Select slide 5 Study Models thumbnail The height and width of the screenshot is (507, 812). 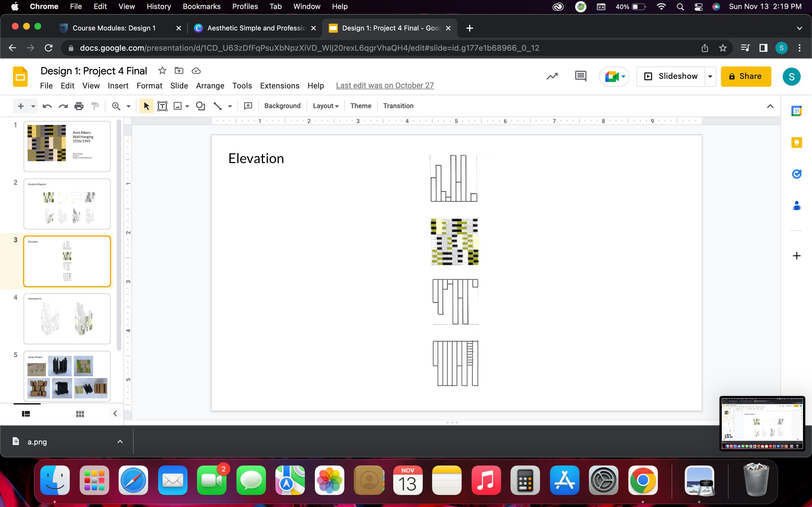click(67, 376)
